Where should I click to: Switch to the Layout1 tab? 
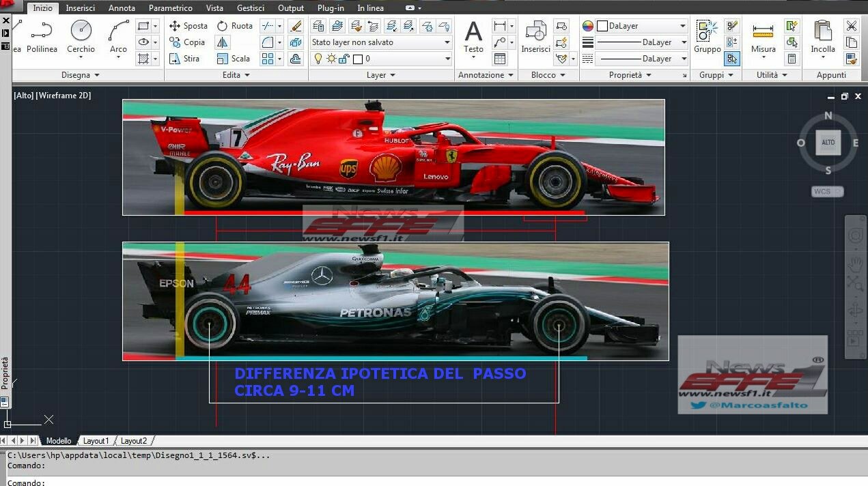(x=96, y=441)
